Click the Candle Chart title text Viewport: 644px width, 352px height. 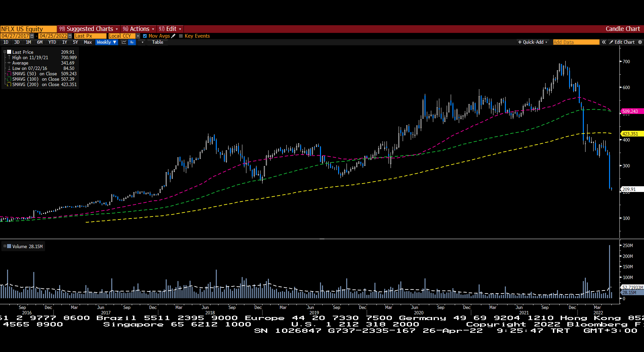622,29
